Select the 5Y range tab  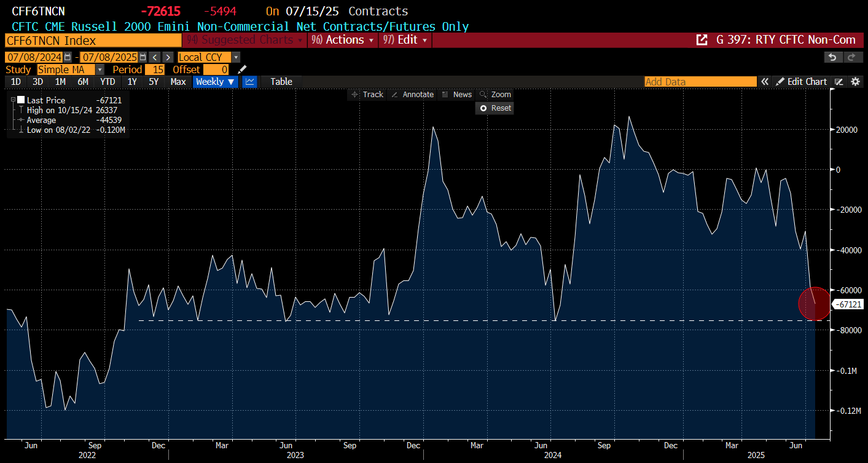[x=154, y=82]
